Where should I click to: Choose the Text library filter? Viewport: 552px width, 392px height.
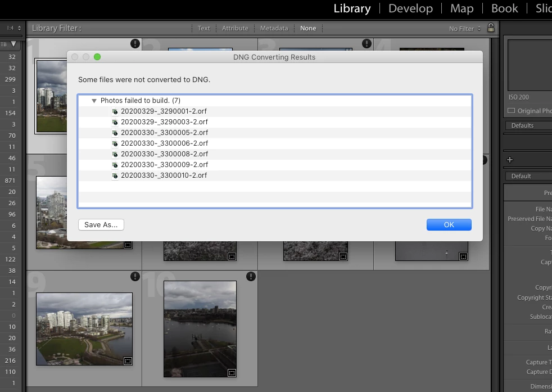coord(203,28)
